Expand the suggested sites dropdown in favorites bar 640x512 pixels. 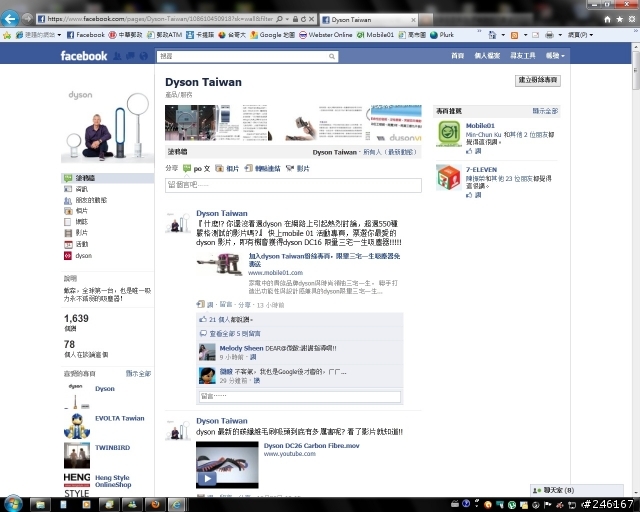[59, 35]
